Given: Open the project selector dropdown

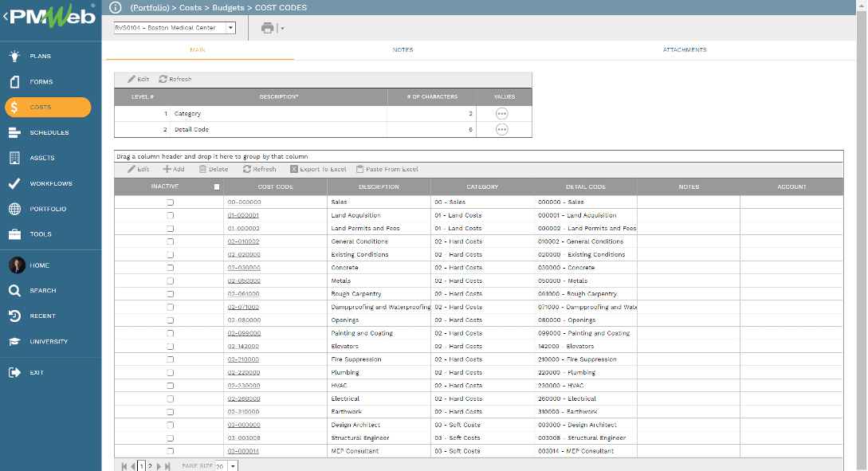Looking at the screenshot, I should pyautogui.click(x=230, y=26).
